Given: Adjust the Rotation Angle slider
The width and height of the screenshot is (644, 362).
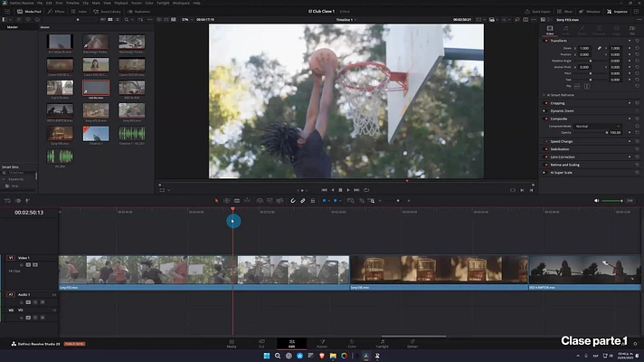Looking at the screenshot, I should (591, 61).
